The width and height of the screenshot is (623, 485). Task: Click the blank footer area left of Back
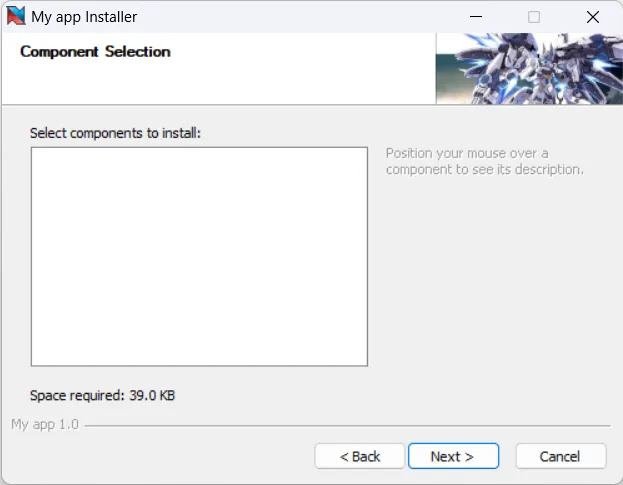160,456
